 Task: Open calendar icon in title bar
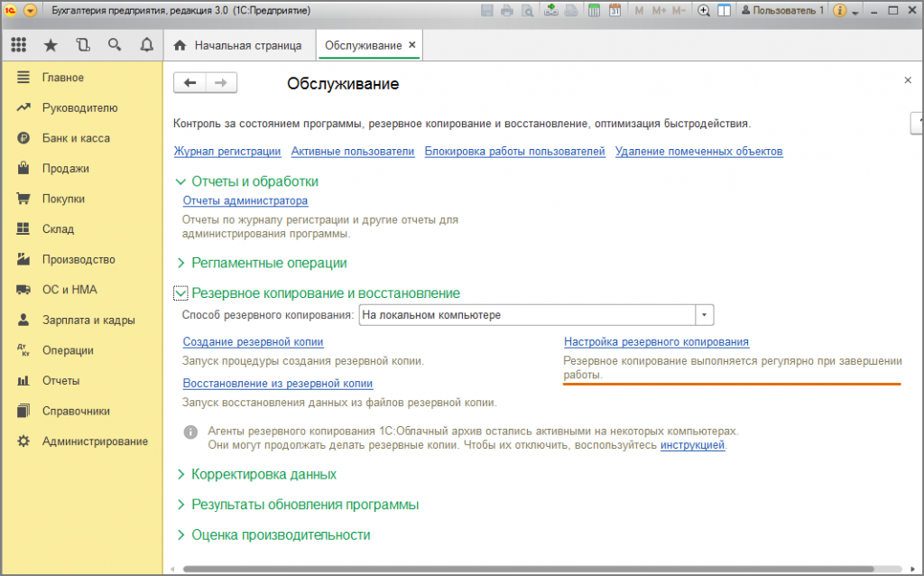tap(614, 11)
